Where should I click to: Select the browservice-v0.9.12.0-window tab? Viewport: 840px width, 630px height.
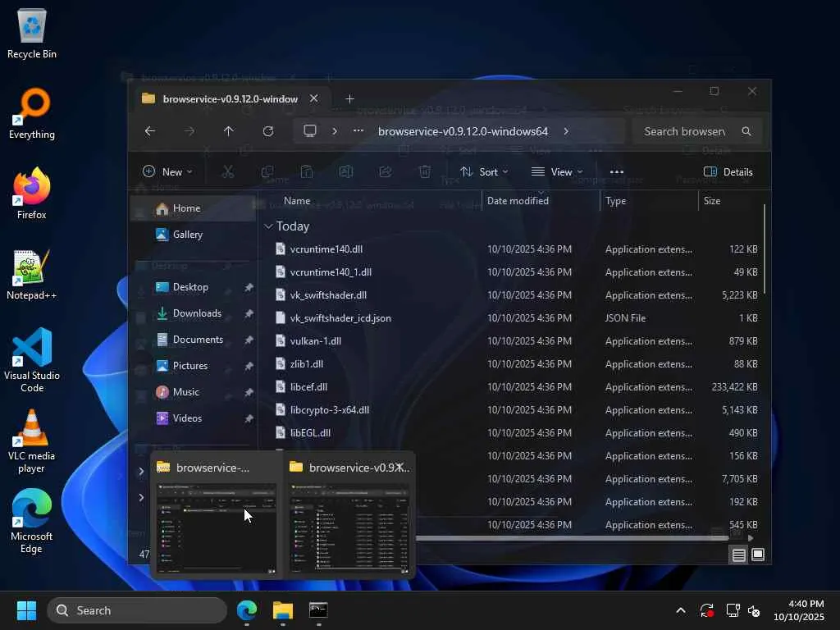point(230,99)
